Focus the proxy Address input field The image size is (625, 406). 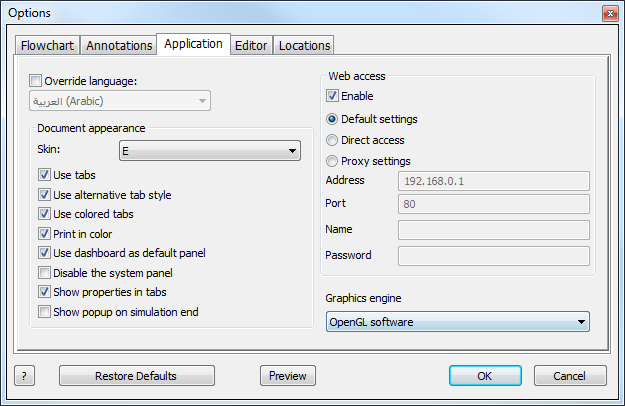(493, 181)
